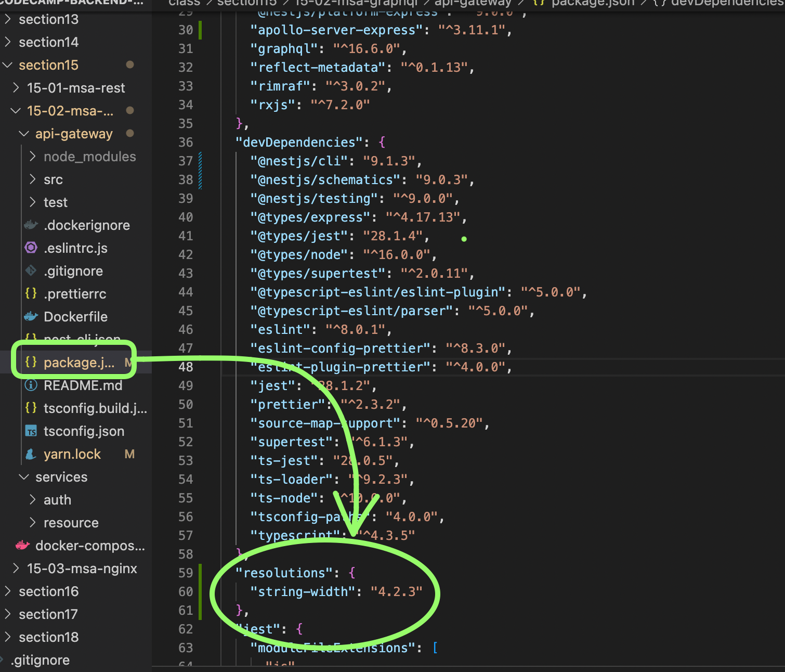Expand the section13 folder
The image size is (785, 672).
click(x=8, y=19)
